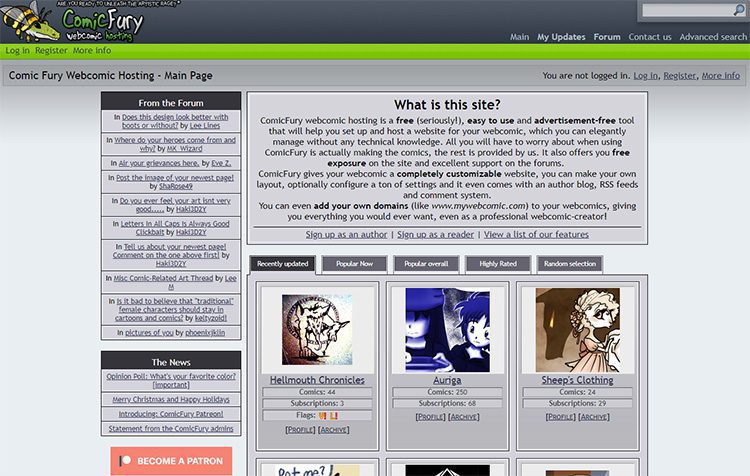
Task: Open the Popular overall tab
Action: click(426, 264)
